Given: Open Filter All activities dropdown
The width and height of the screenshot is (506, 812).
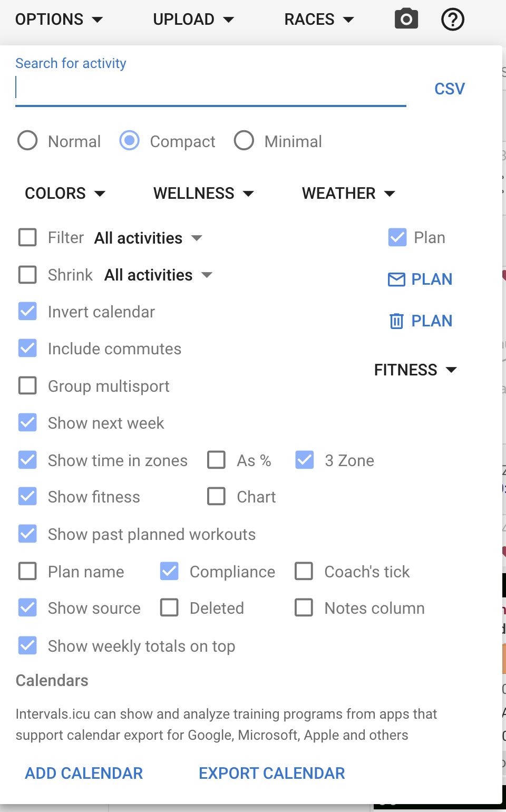Looking at the screenshot, I should pyautogui.click(x=148, y=238).
